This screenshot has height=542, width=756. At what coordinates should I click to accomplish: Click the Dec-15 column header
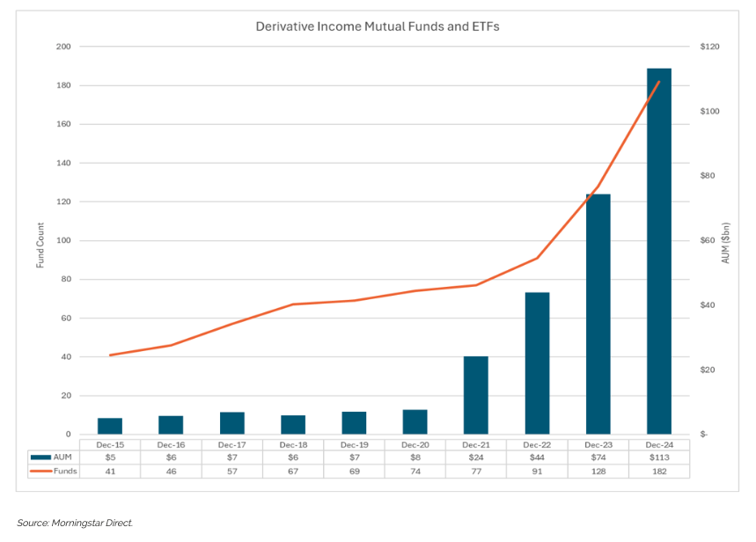pos(110,444)
